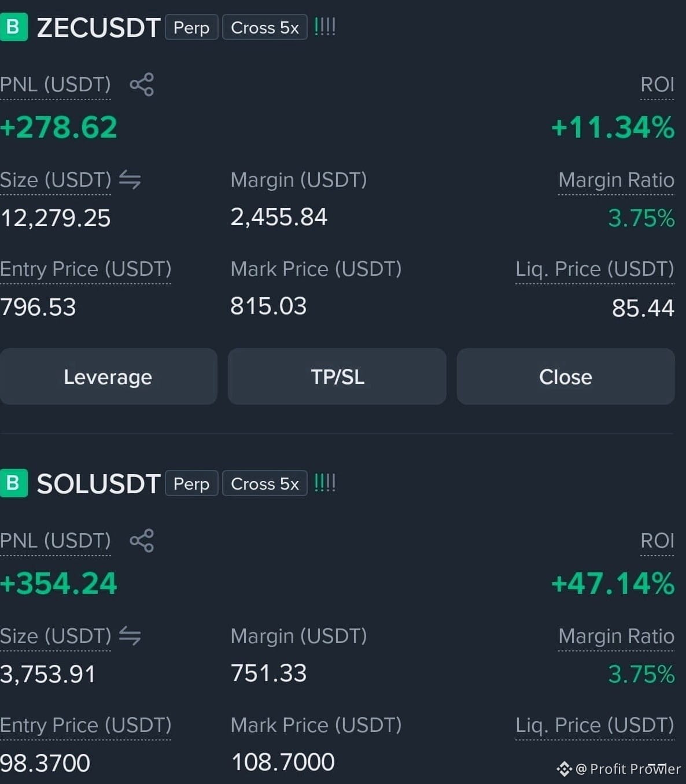The image size is (686, 784).
Task: Tap ZECUSDT ADL indicator bars
Action: coord(325,27)
